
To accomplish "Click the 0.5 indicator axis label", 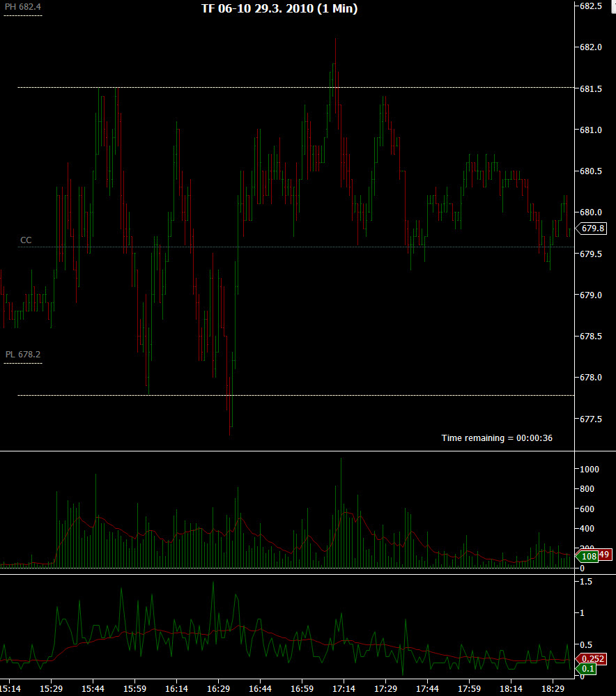I will [586, 644].
